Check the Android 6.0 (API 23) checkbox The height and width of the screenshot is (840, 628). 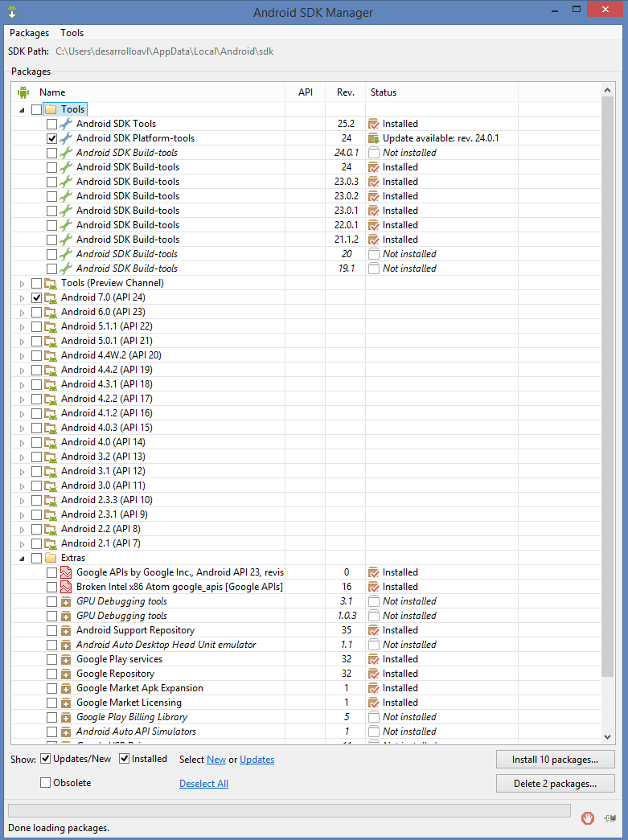(36, 312)
